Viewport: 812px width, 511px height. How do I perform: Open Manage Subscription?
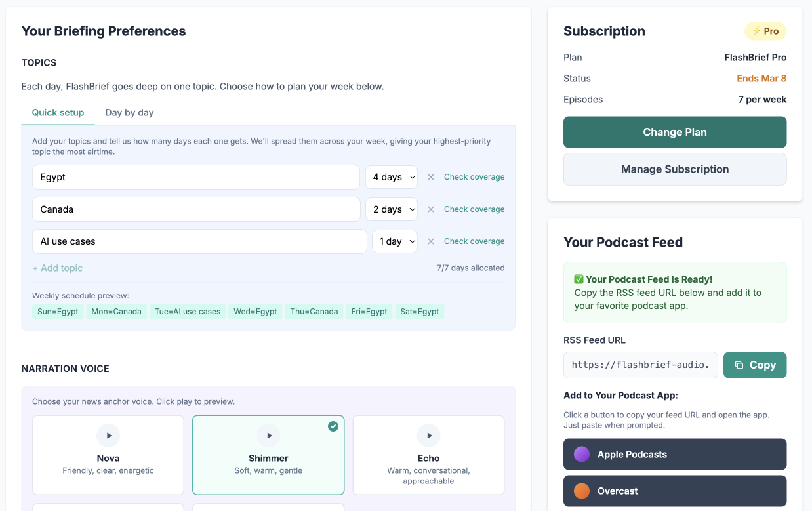674,169
